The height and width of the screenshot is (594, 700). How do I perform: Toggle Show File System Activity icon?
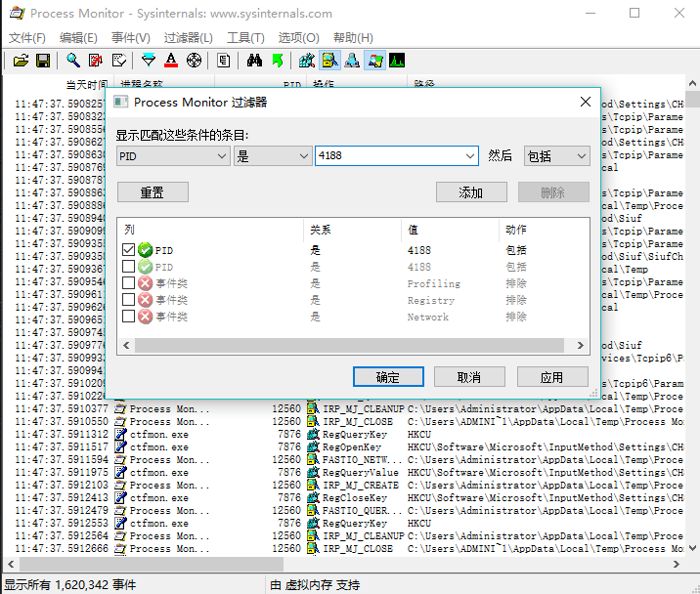point(329,61)
